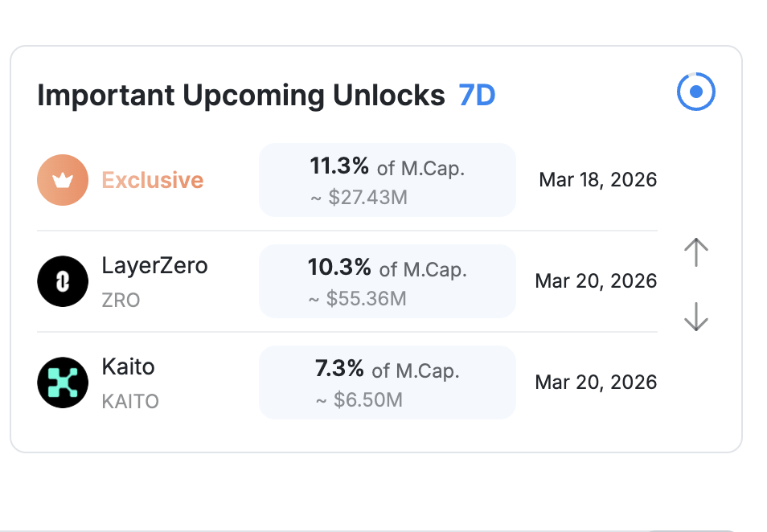Screen dimensions: 767x532
Task: Click the ZRO ticker symbol
Action: pyautogui.click(x=121, y=301)
